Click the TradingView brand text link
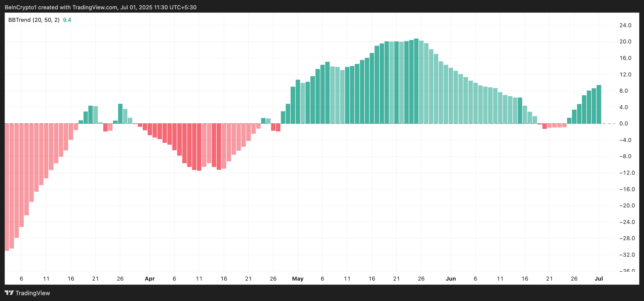 coord(33,293)
